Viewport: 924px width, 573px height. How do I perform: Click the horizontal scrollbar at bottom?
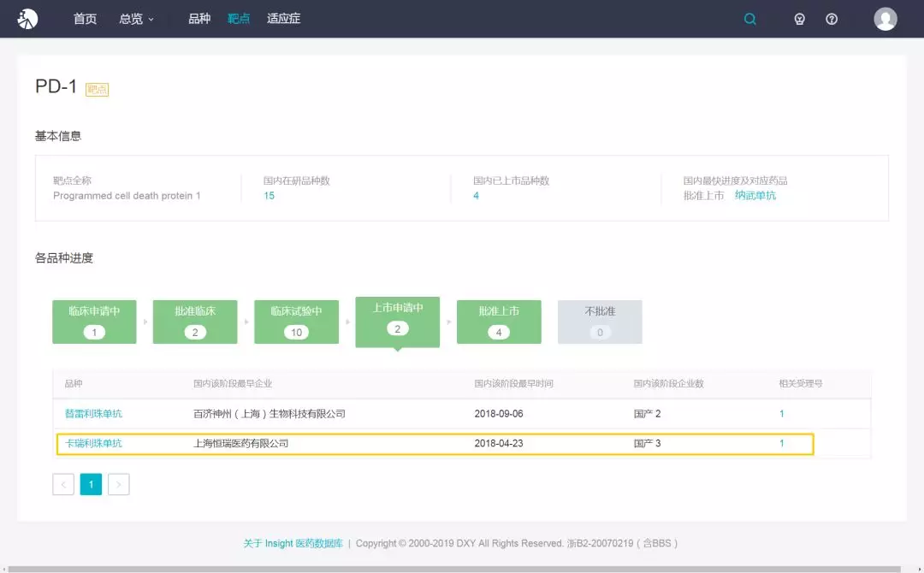coord(454,570)
